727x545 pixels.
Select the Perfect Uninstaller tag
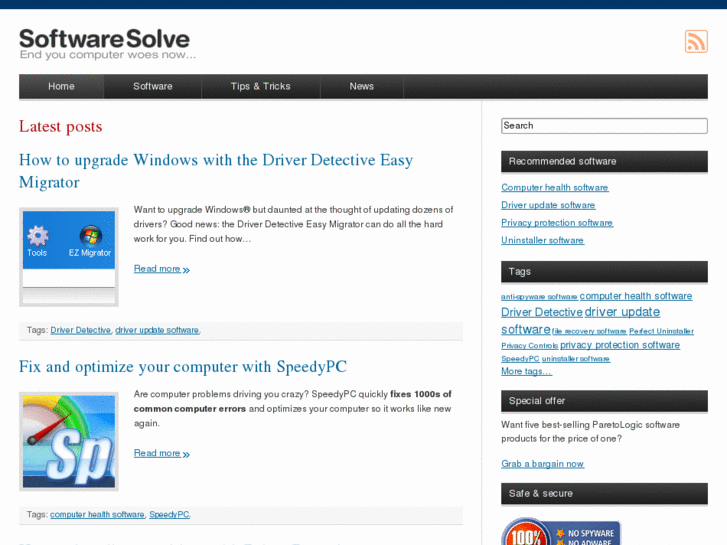coord(661,331)
